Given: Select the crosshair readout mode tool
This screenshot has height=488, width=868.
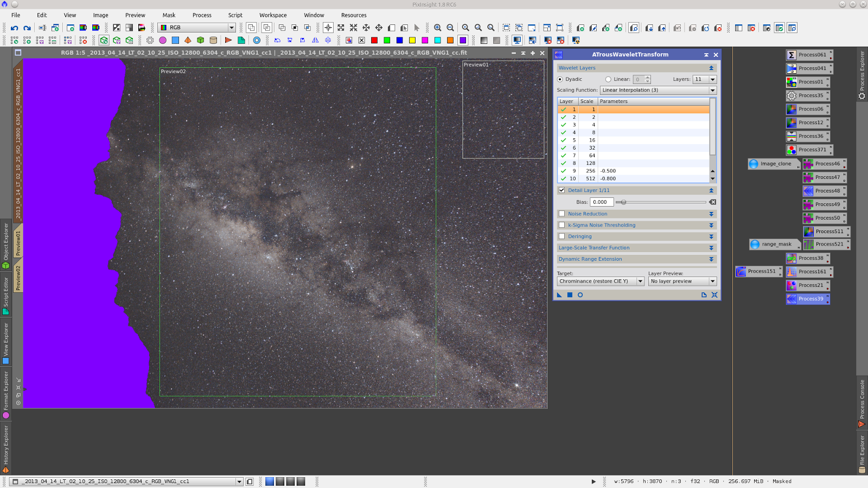Looking at the screenshot, I should tap(328, 28).
